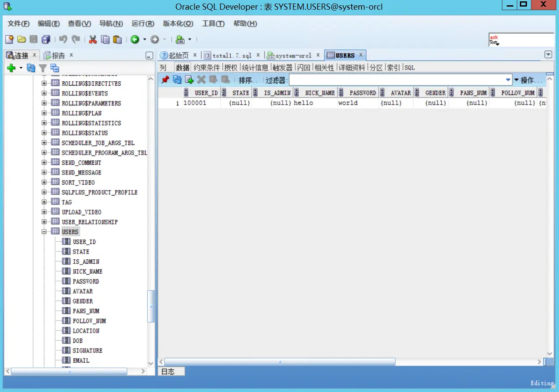Image resolution: width=559 pixels, height=392 pixels.
Task: Click the Collapse All connections icon
Action: 54,68
